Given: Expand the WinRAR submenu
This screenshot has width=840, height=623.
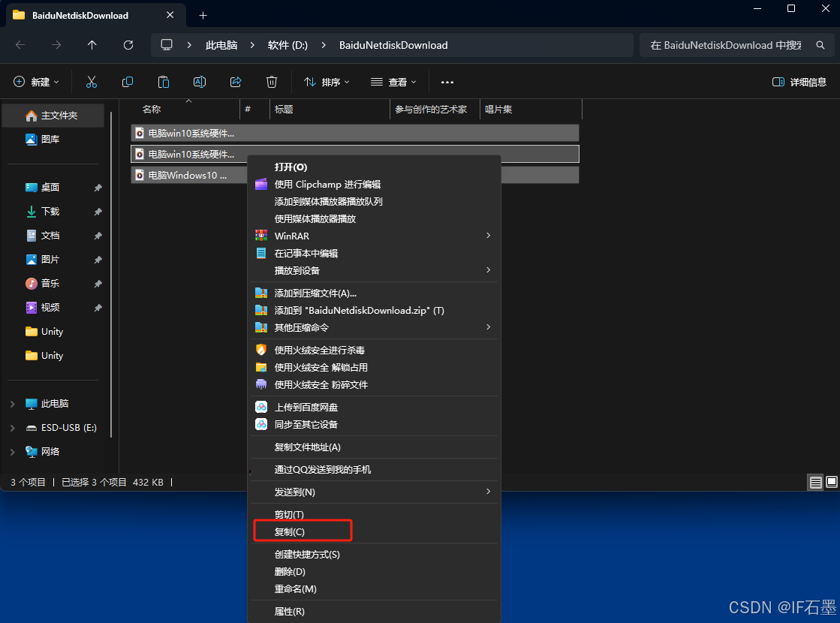Looking at the screenshot, I should click(x=488, y=236).
